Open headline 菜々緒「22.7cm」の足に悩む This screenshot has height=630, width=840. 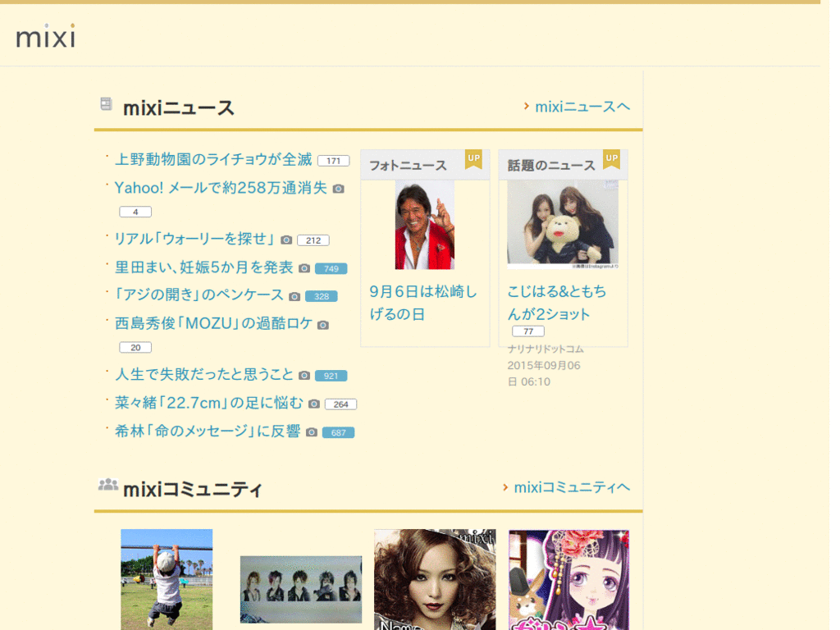(x=209, y=402)
